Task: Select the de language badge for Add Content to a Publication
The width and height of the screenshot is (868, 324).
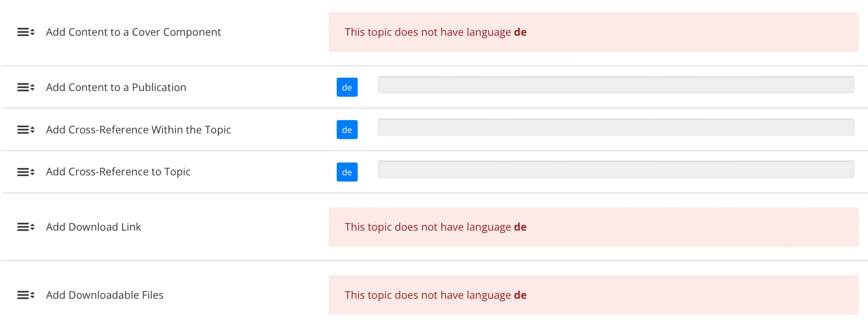Action: tap(347, 87)
